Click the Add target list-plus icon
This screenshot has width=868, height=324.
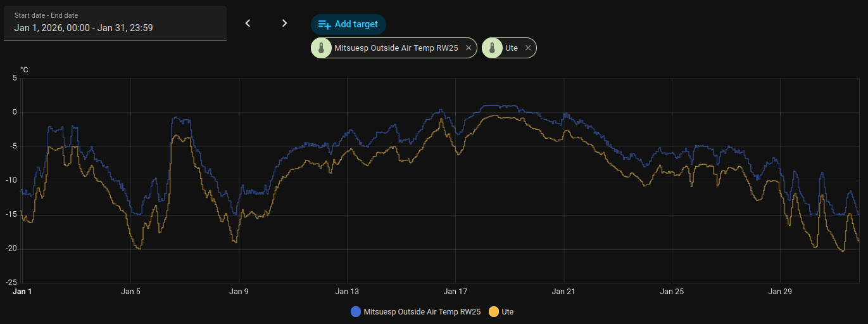pos(324,24)
